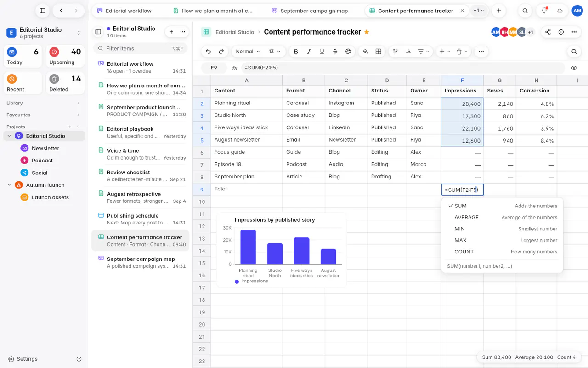Choose COUNT from function suggestions
Viewport: 588px width, 368px height.
click(x=503, y=252)
